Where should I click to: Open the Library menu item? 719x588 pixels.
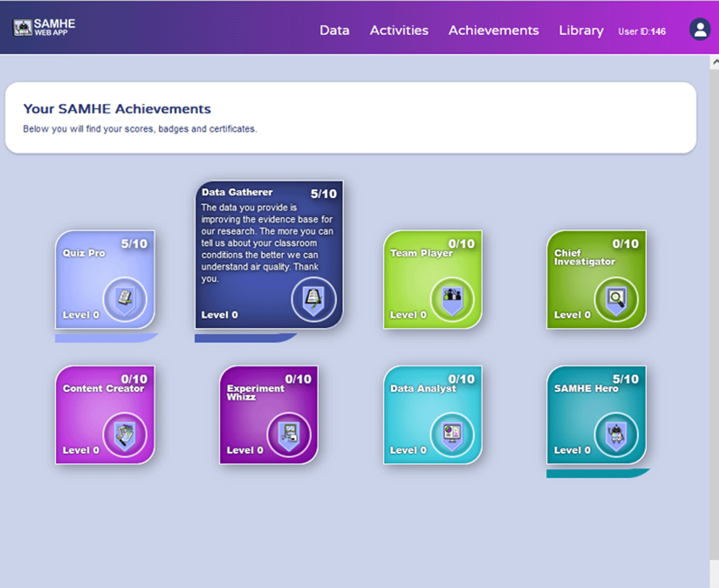(581, 30)
